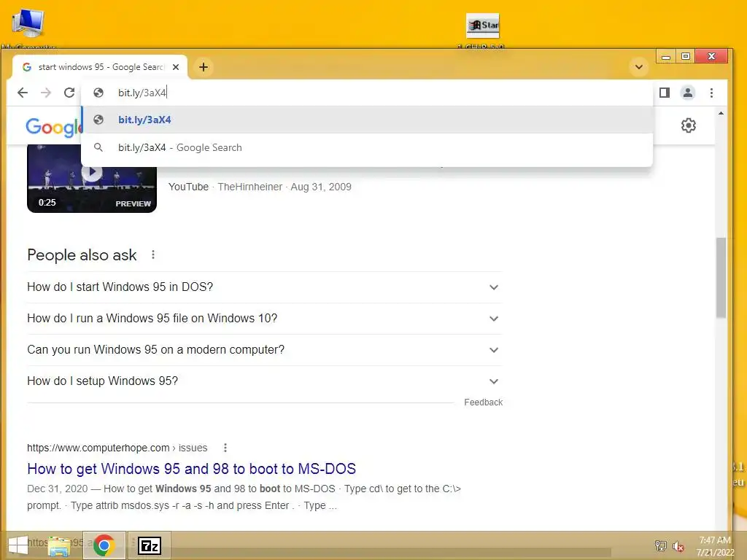This screenshot has height=560, width=747.
Task: Click the Google logo
Action: 53,128
